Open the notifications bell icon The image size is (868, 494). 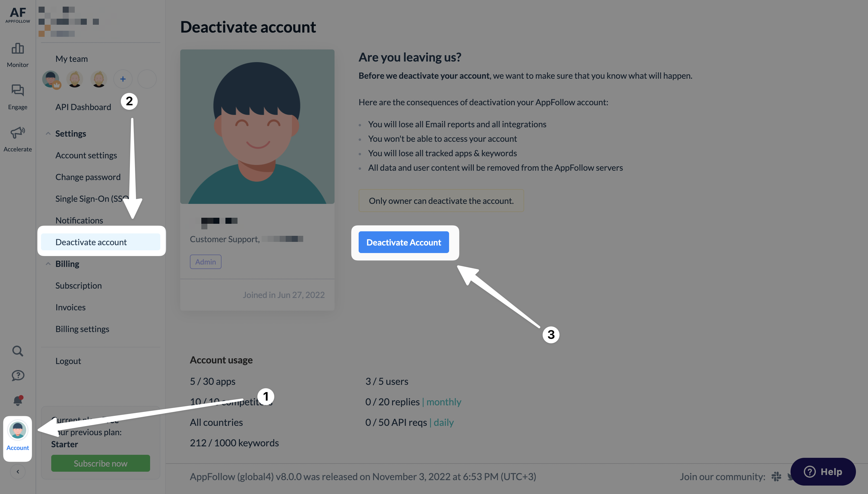[17, 401]
